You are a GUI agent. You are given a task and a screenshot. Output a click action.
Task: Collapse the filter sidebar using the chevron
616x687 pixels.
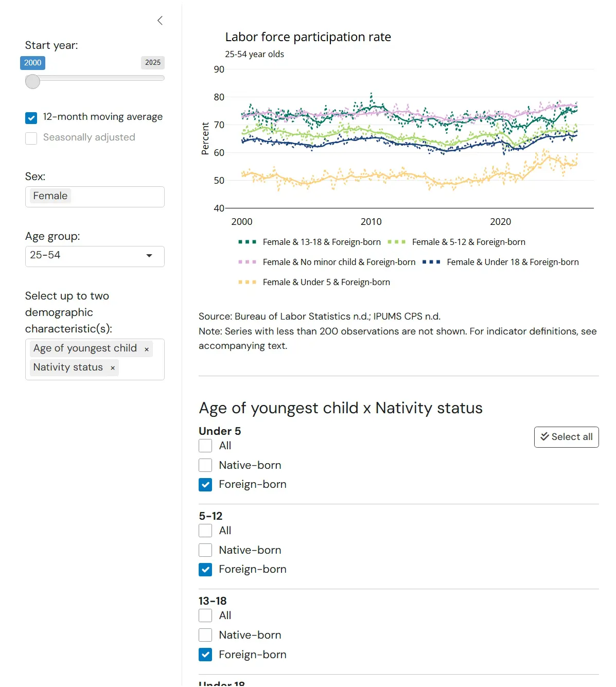160,21
